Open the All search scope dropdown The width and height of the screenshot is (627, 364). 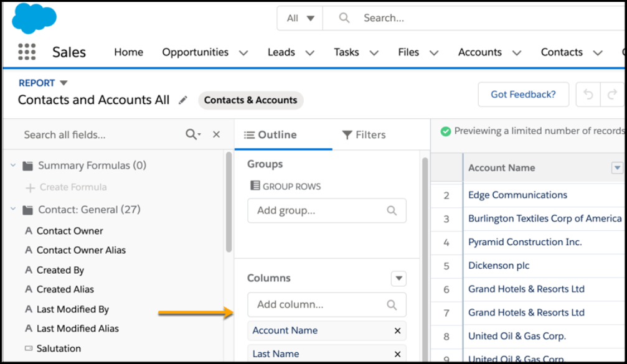[x=301, y=18]
